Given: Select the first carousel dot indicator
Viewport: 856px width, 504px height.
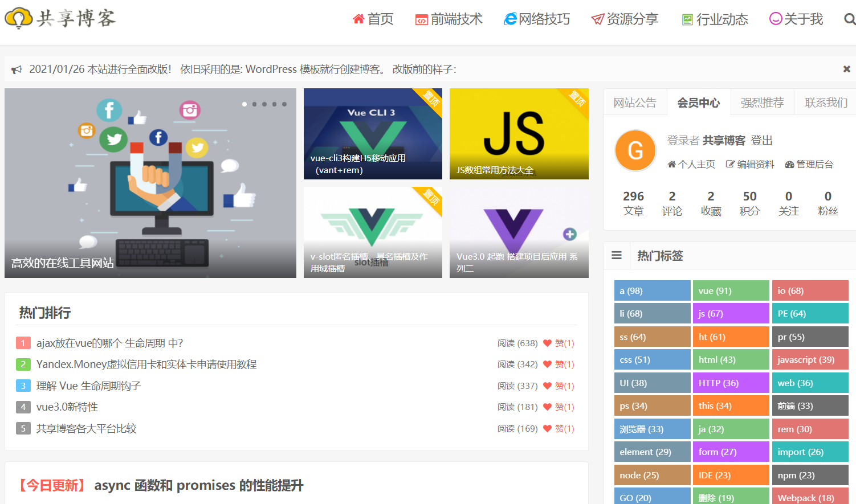Looking at the screenshot, I should [244, 104].
